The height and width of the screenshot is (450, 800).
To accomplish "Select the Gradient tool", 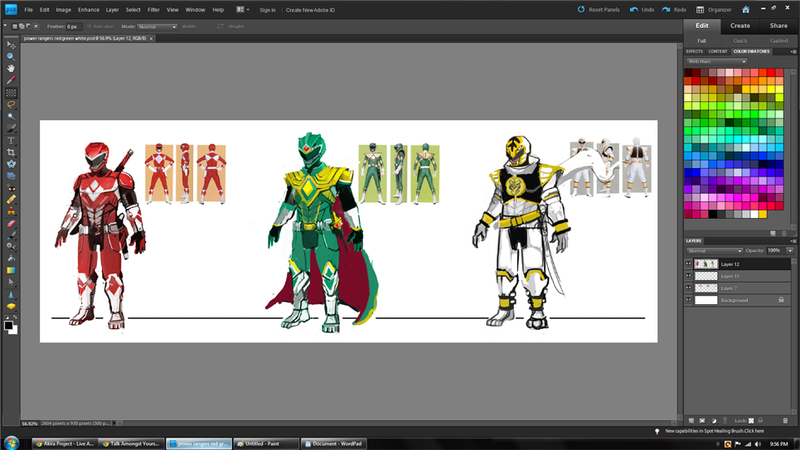I will pos(11,270).
